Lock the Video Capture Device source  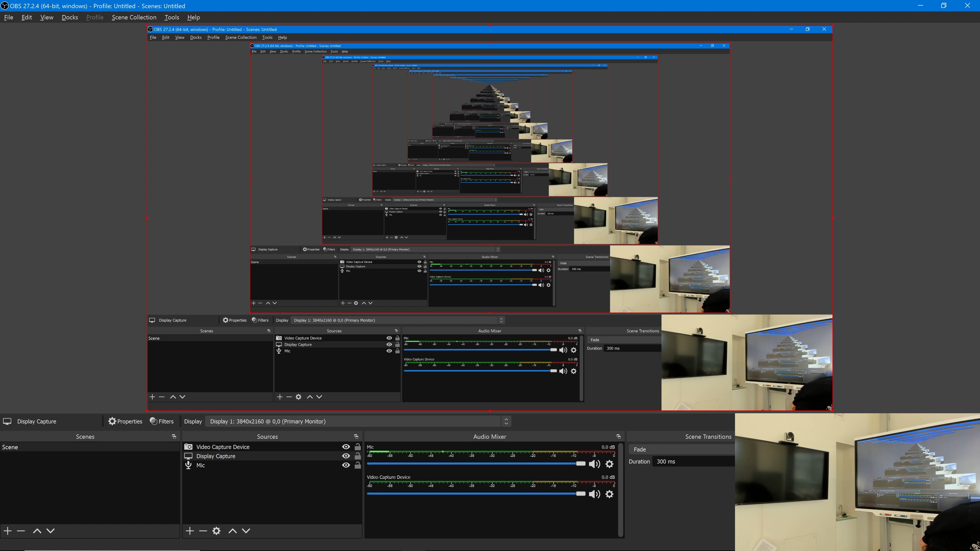coord(358,447)
